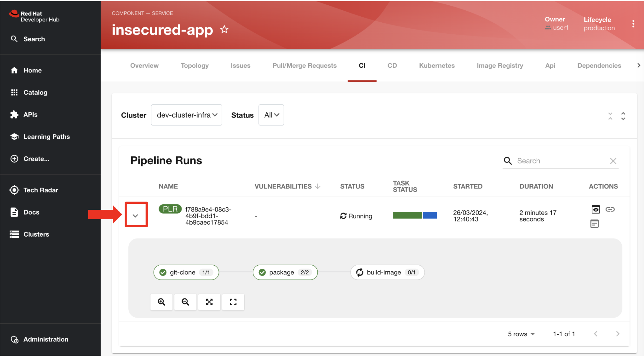The height and width of the screenshot is (357, 644).
Task: Switch to the Issues tab
Action: [x=240, y=66]
